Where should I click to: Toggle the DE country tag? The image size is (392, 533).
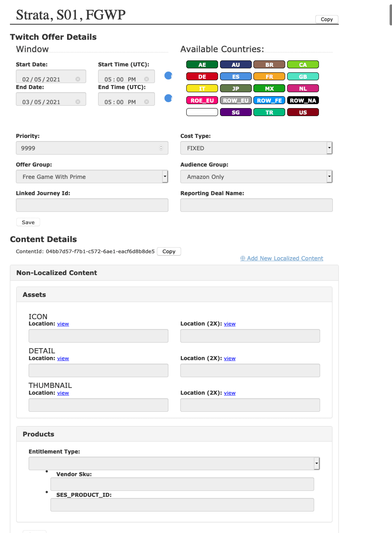[x=202, y=77]
